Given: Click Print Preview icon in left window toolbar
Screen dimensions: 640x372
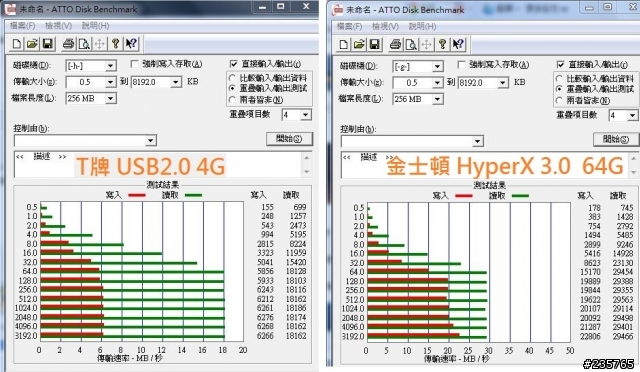Looking at the screenshot, I should [x=84, y=44].
